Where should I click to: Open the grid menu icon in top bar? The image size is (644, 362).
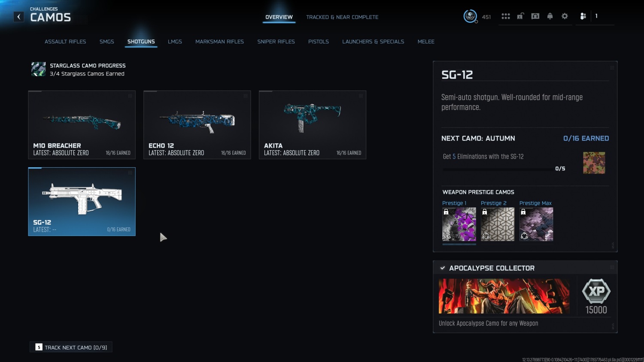click(x=506, y=16)
